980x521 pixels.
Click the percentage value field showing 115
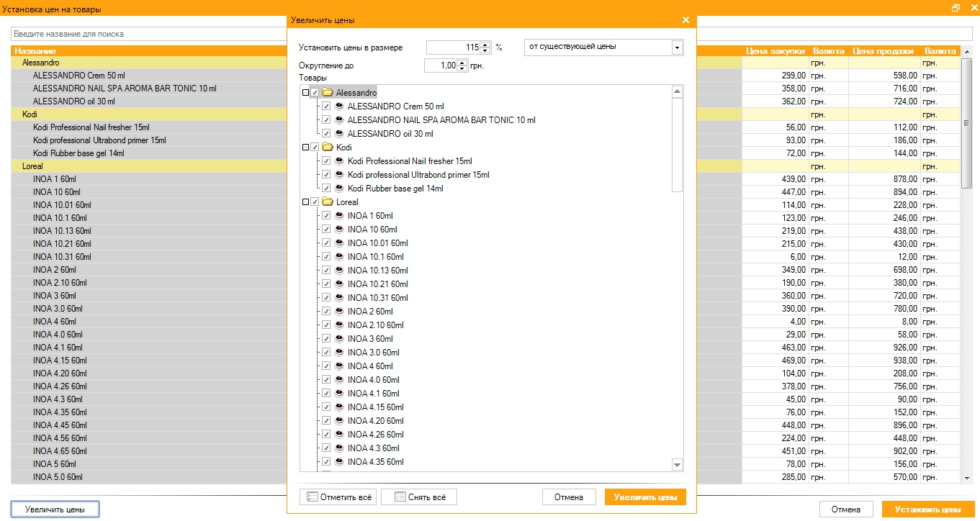[x=454, y=47]
